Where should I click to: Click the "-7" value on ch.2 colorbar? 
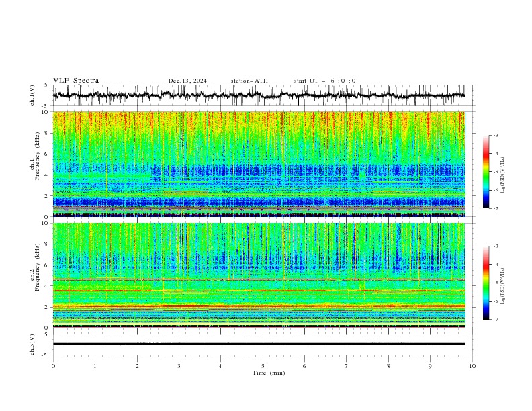(496, 319)
